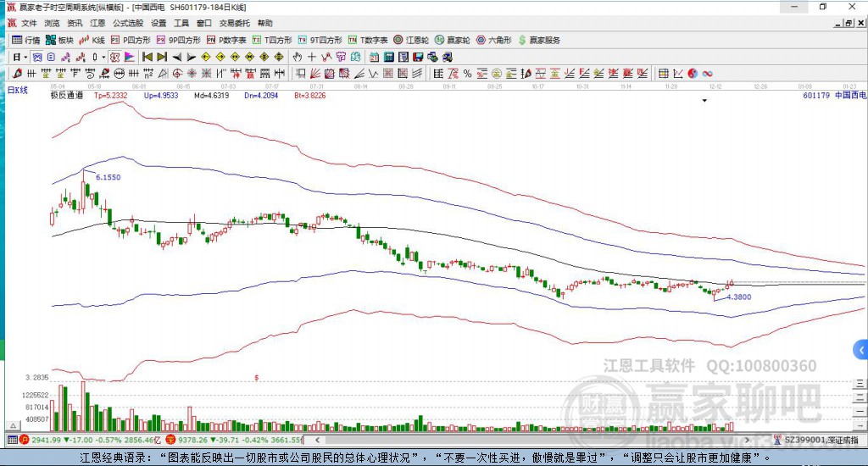Open P数字表 tool
Image resolution: width=868 pixels, height=466 pixels.
tap(226, 40)
